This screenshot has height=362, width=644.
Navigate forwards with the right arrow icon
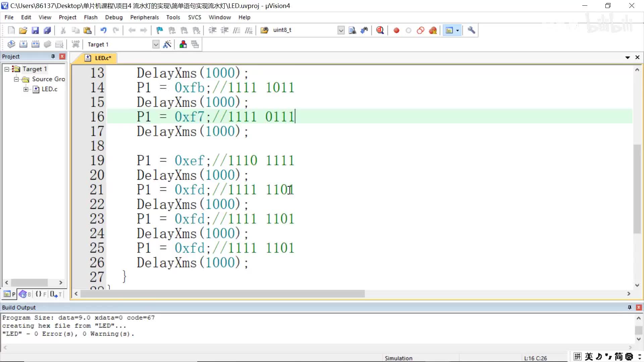[144, 31]
